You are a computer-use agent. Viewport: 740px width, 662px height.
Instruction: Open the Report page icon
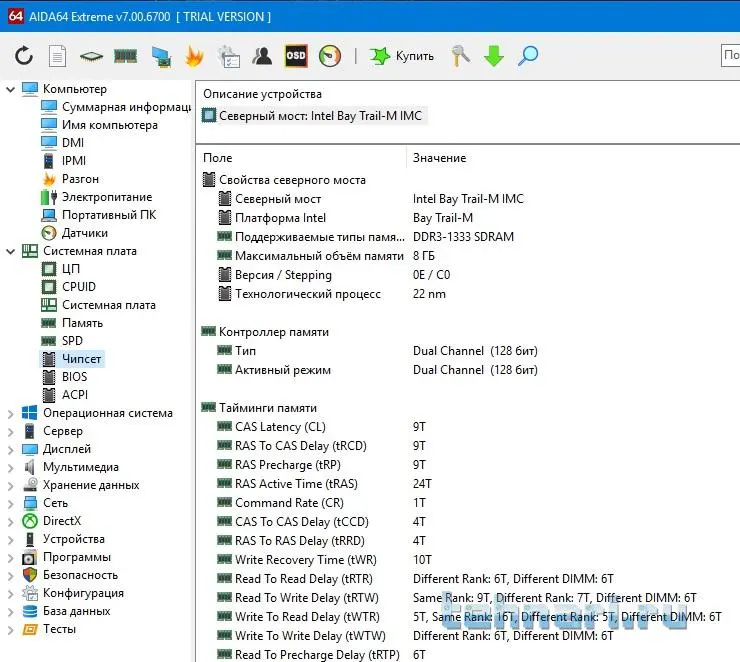pos(58,56)
